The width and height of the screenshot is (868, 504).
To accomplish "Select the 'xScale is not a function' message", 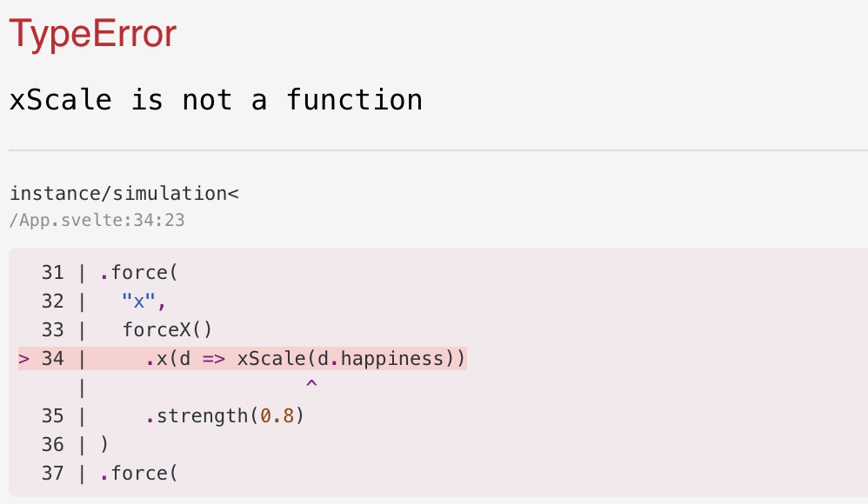I will click(216, 100).
